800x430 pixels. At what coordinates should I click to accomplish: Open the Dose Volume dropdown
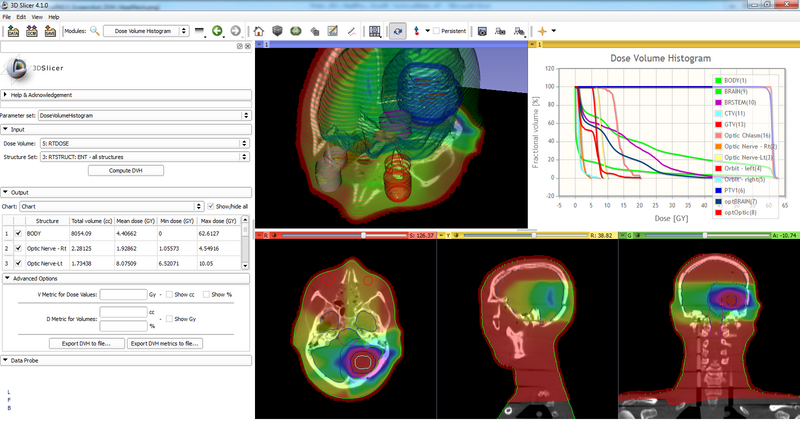click(145, 144)
